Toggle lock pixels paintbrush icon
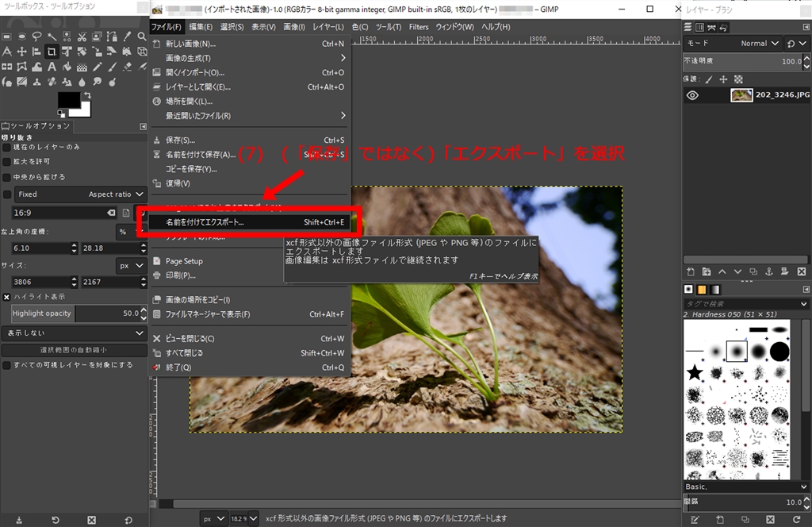 pyautogui.click(x=708, y=79)
